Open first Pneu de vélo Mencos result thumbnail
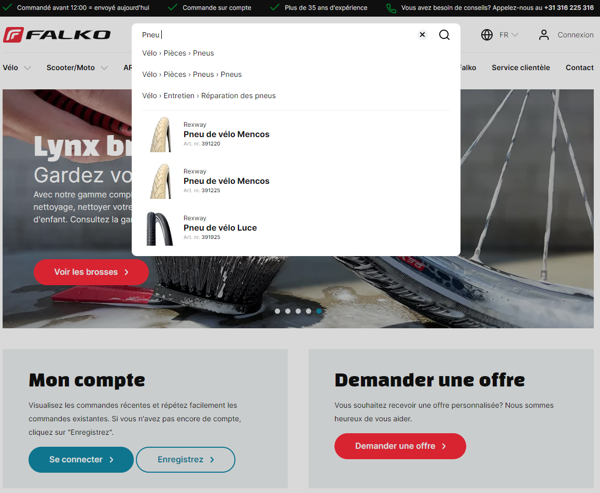 pyautogui.click(x=160, y=134)
